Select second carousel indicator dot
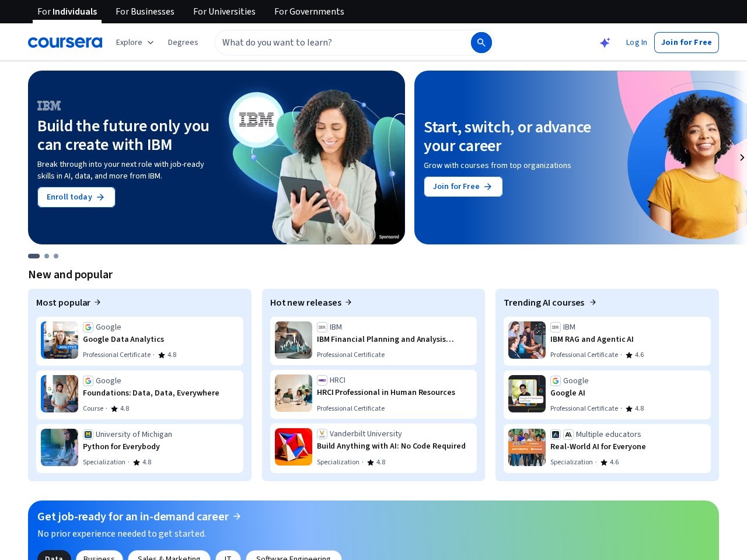This screenshot has width=747, height=560. 47,256
